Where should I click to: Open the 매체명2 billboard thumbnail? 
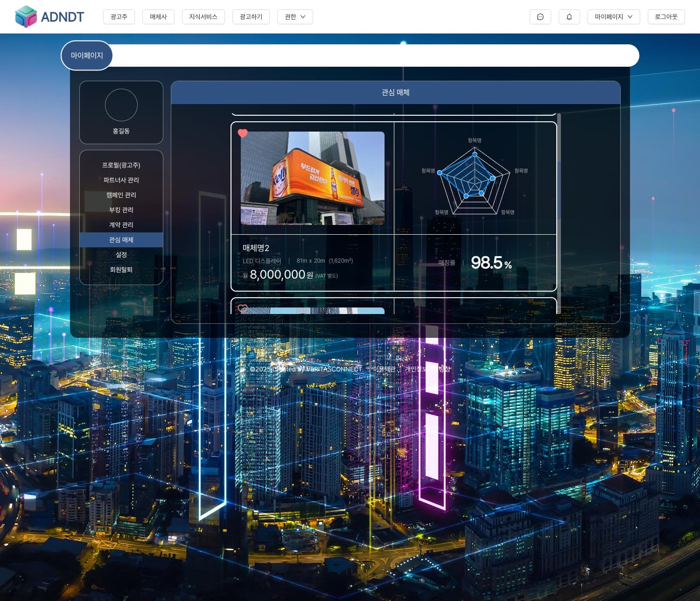click(x=312, y=178)
